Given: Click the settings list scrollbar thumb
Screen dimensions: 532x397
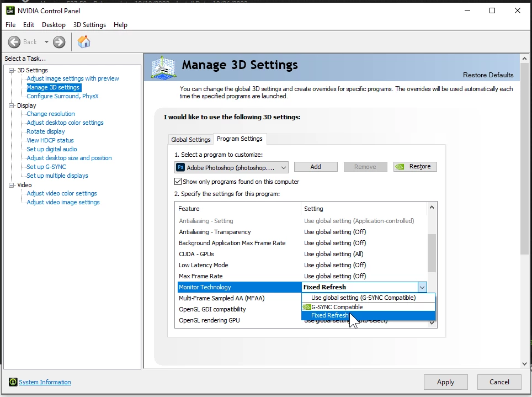Looking at the screenshot, I should [432, 253].
